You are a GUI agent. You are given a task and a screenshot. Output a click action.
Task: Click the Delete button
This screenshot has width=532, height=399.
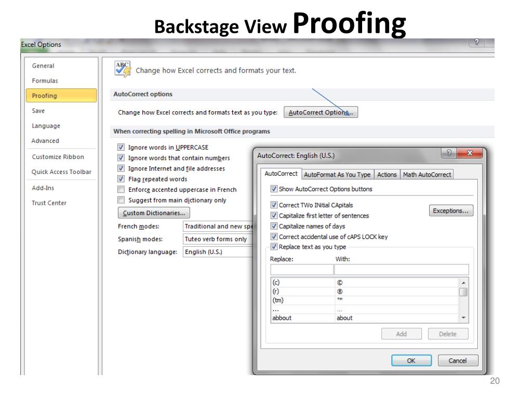pos(448,334)
